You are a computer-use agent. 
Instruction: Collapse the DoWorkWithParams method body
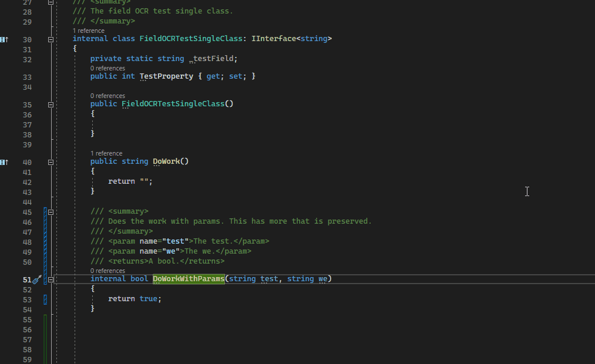[x=51, y=279]
